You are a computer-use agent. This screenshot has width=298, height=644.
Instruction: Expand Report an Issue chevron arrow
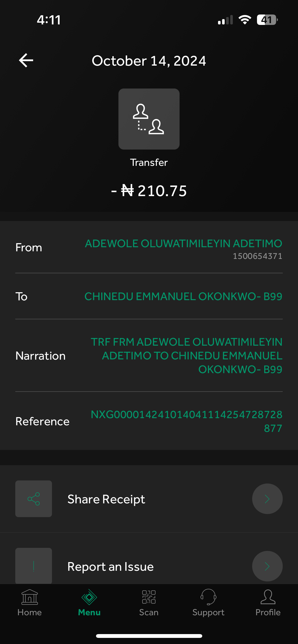(267, 566)
